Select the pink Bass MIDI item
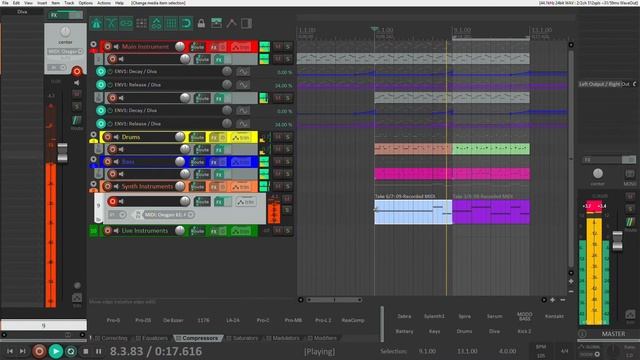The width and height of the screenshot is (640, 360). tap(452, 174)
